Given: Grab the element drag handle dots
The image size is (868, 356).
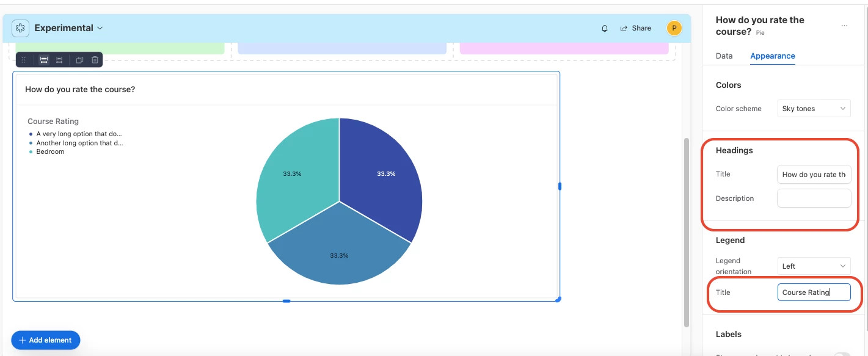Looking at the screenshot, I should click(24, 60).
